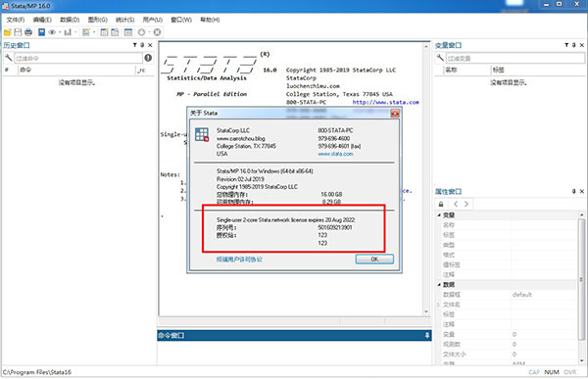Open the Viewer eye icon
Viewport: 588px width, 379px height.
(x=52, y=32)
